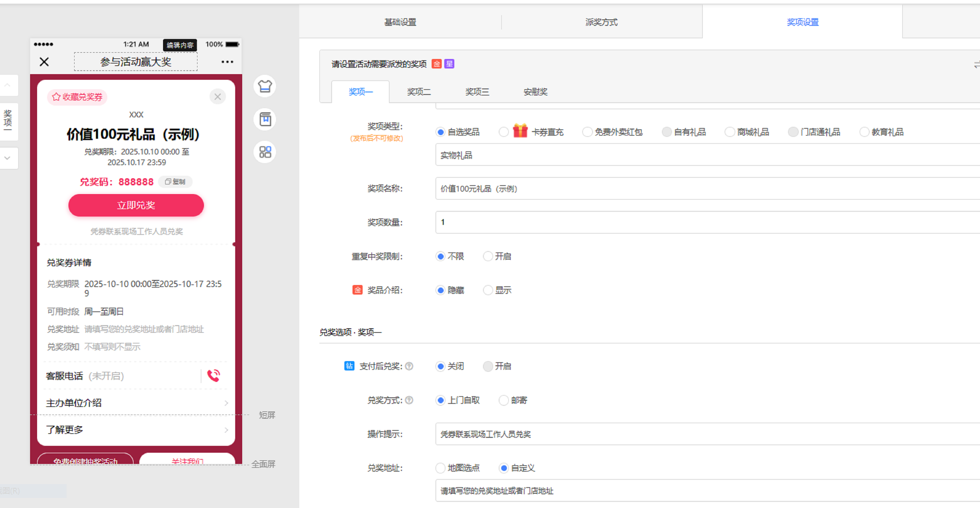Click the three-dots menu in phone header
980x508 pixels.
(227, 62)
